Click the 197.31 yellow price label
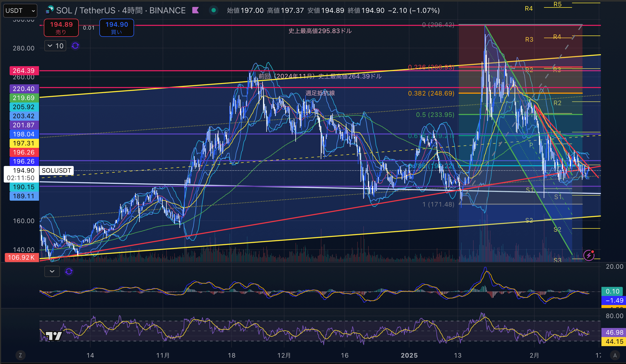The width and height of the screenshot is (626, 364). pos(24,143)
